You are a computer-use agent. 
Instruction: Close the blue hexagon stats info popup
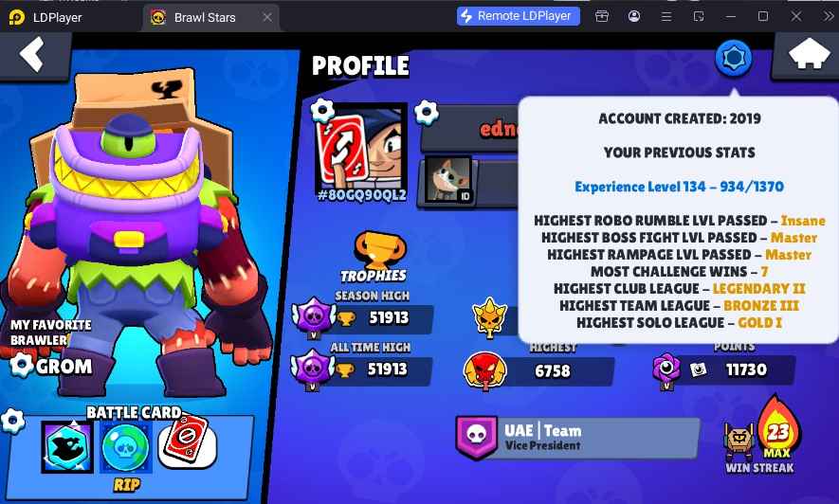pyautogui.click(x=734, y=58)
